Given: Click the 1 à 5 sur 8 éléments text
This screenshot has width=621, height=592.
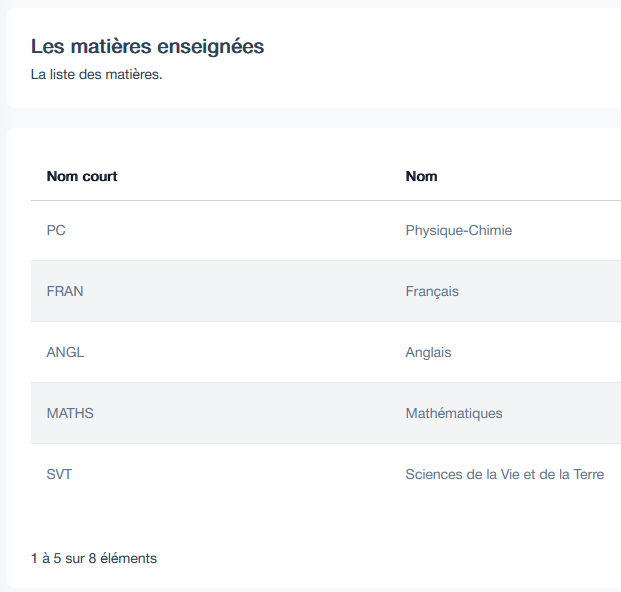Looking at the screenshot, I should point(94,558).
